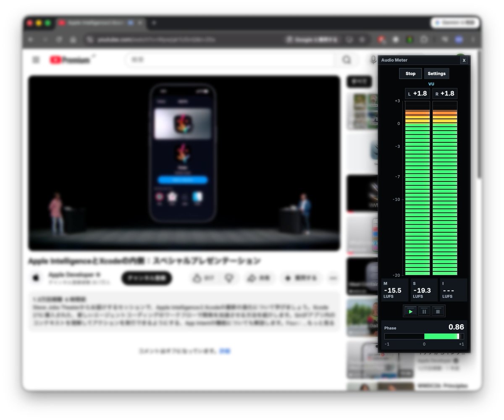The width and height of the screenshot is (504, 420).
Task: Select the L +1.8 level readout
Action: click(x=417, y=94)
